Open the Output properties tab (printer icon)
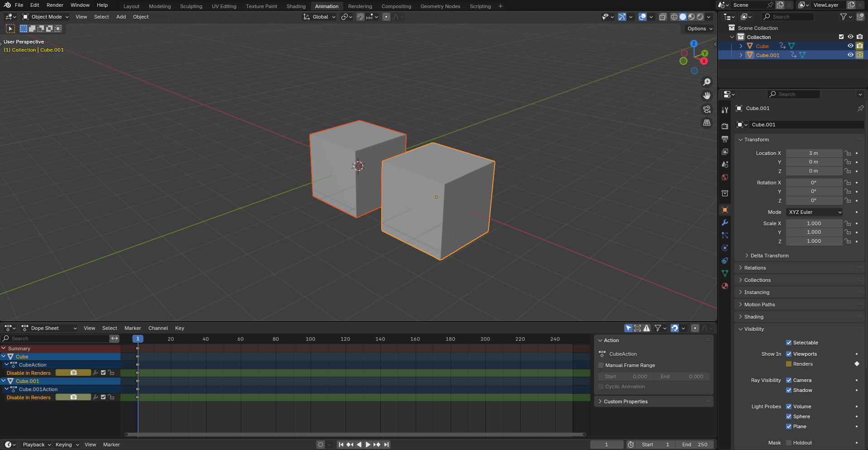This screenshot has height=450, width=868. coord(724,139)
